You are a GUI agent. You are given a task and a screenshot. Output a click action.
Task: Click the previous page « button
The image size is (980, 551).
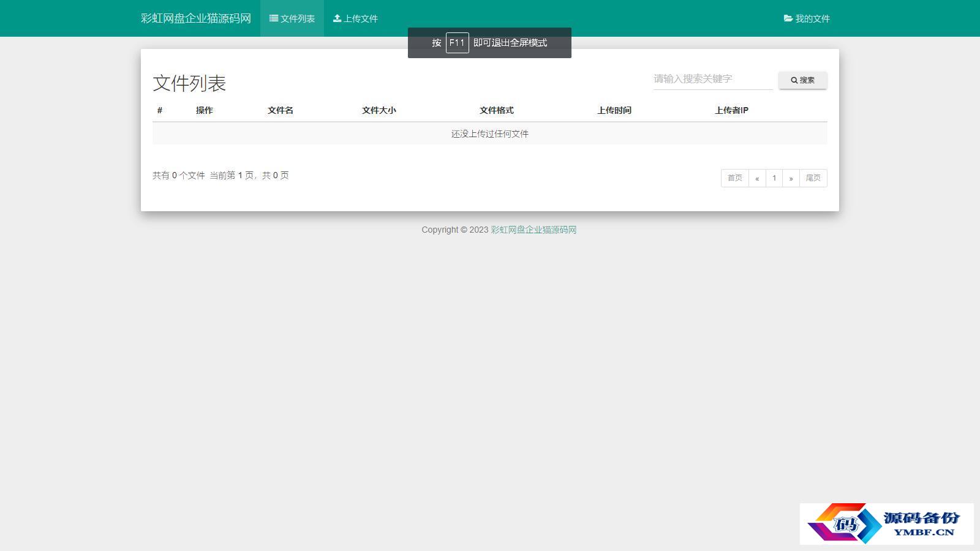757,178
